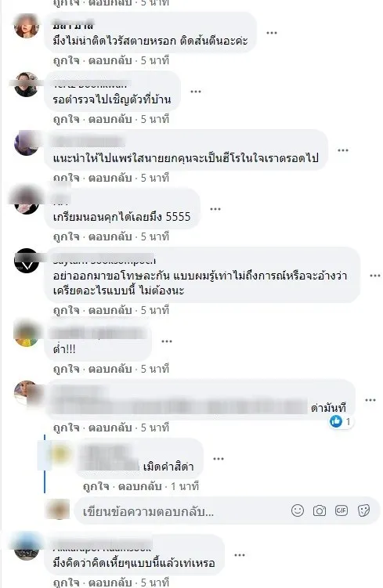The height and width of the screenshot is (588, 383).
Task: Open profile picture of อย่าออกมาขอโทษละกัน commenter
Action: 27,261
